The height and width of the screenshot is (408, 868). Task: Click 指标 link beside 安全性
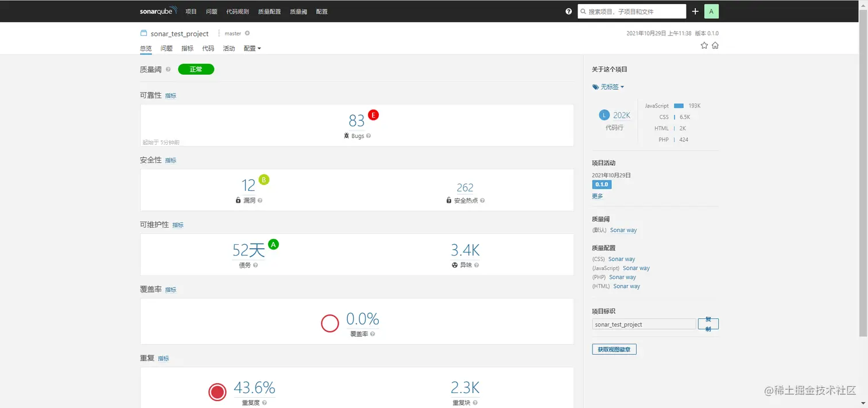pyautogui.click(x=170, y=161)
